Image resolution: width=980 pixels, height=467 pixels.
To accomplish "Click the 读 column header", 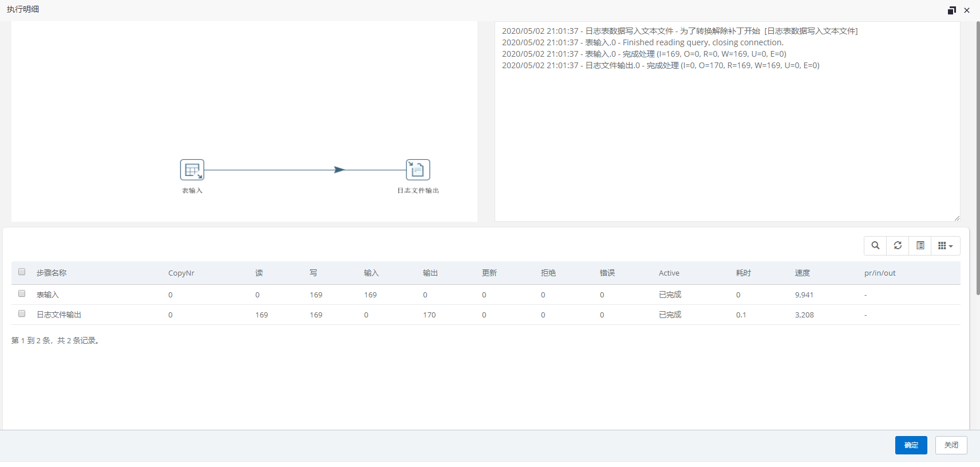I will pyautogui.click(x=259, y=273).
